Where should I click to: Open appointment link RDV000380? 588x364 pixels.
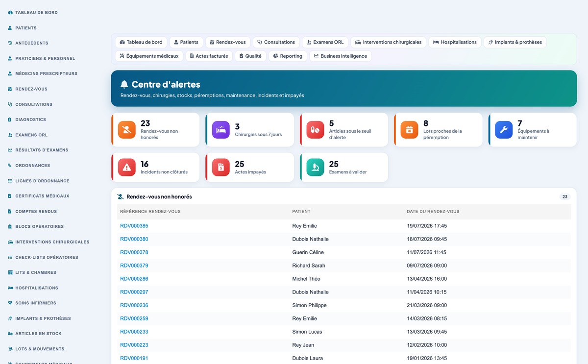134,239
